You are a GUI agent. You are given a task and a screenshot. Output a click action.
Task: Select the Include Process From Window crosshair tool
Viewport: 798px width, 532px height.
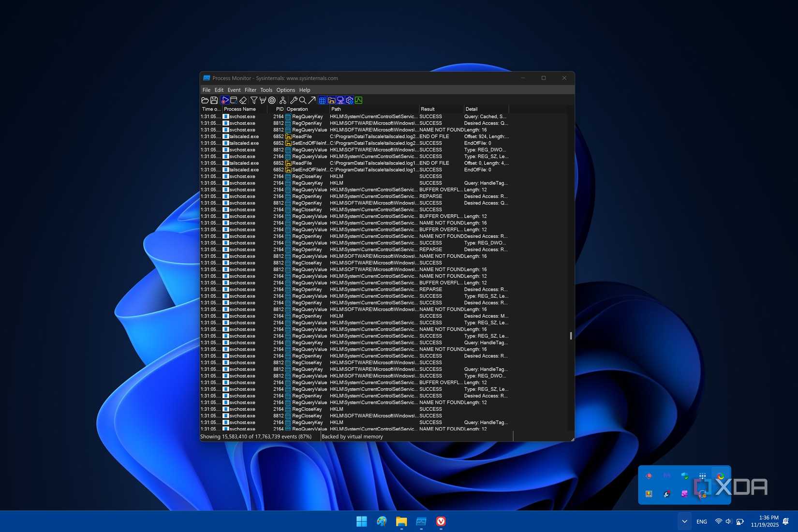(x=272, y=100)
